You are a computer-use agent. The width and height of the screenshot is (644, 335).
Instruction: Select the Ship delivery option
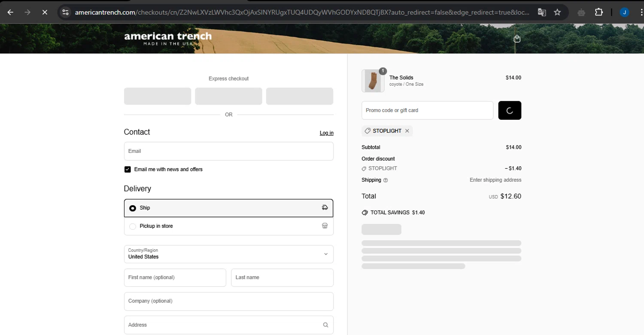click(x=228, y=208)
